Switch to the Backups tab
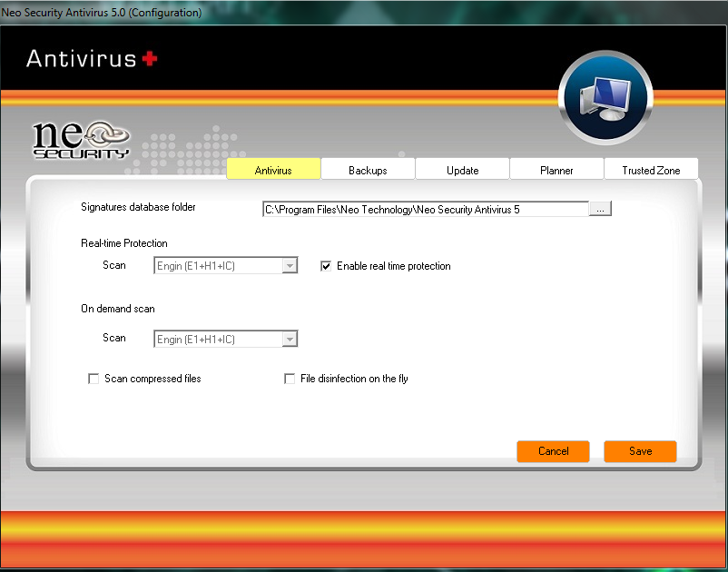This screenshot has width=728, height=572. 368,170
